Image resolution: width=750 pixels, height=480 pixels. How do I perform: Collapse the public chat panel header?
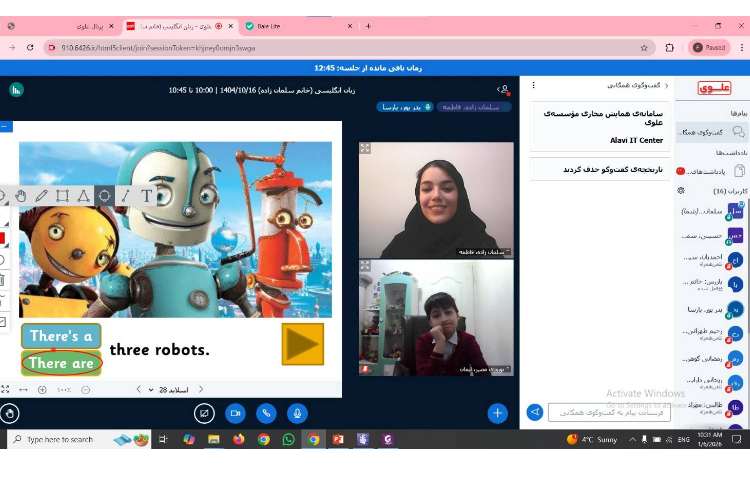(x=637, y=85)
